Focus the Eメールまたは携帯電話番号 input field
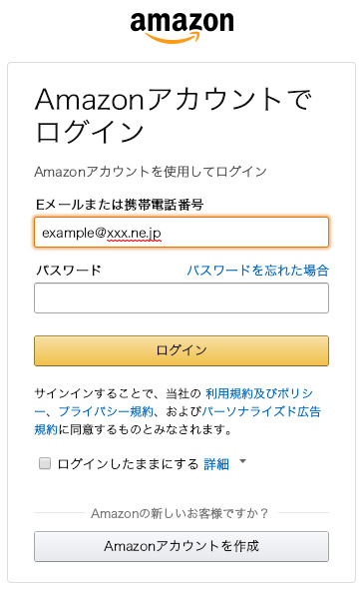 click(x=182, y=233)
